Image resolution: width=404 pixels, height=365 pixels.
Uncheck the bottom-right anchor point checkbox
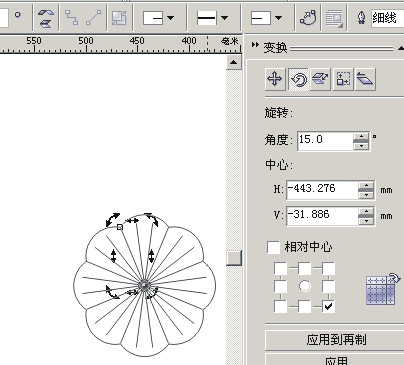(x=328, y=306)
